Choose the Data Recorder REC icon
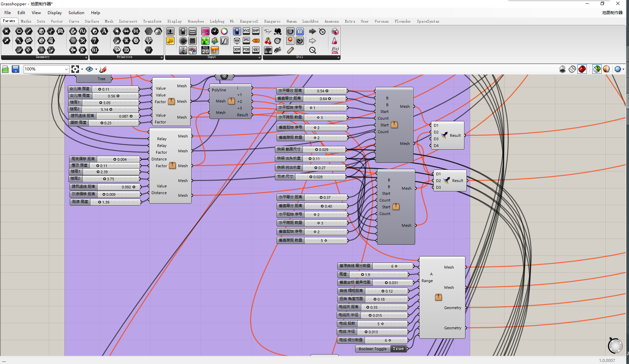 point(290,41)
